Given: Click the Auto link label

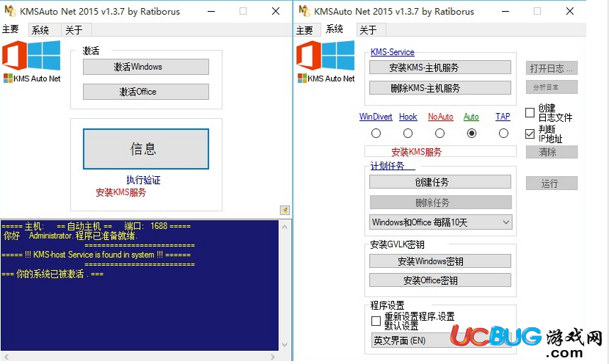Looking at the screenshot, I should point(471,117).
